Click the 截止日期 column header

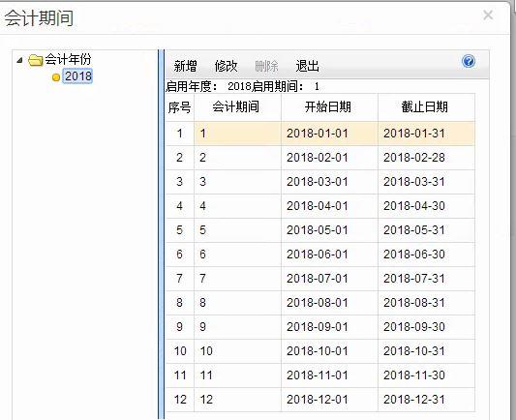coord(426,107)
